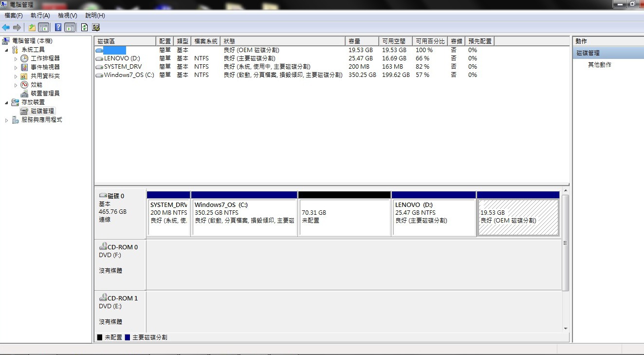This screenshot has height=355, width=644.
Task: Select the 70.31 GB 未配置 unallocated block
Action: [x=345, y=213]
